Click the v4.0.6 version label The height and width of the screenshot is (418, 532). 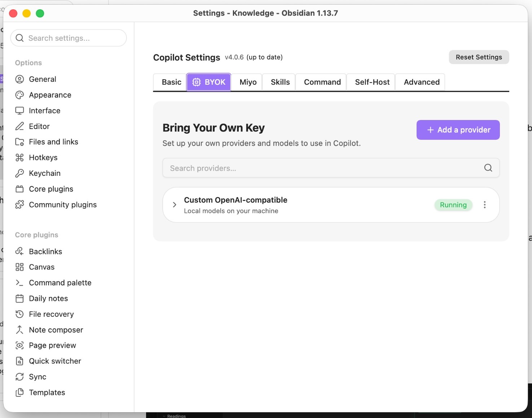tap(234, 57)
